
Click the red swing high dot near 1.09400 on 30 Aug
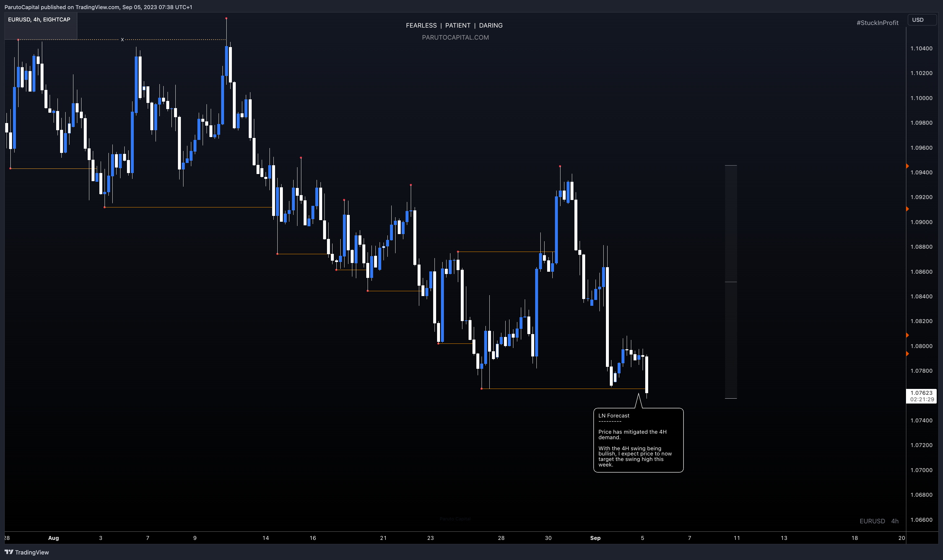click(x=560, y=166)
